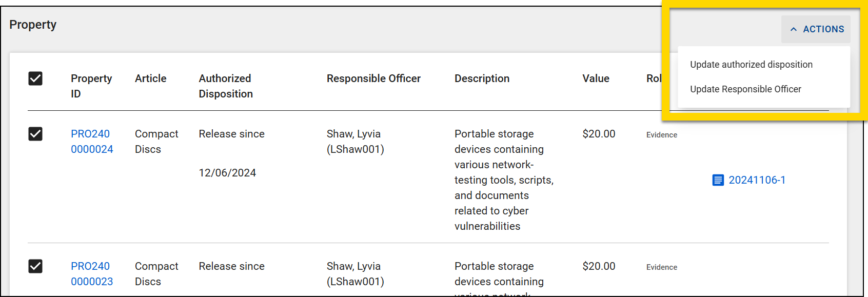Collapse the ACTIONS dropdown menu
868x297 pixels.
[816, 29]
